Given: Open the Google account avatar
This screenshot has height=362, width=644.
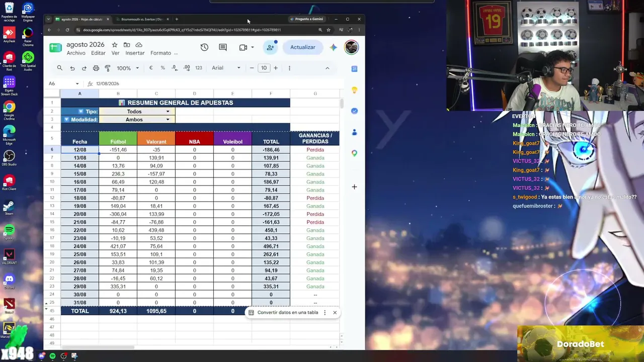Looking at the screenshot, I should (351, 47).
